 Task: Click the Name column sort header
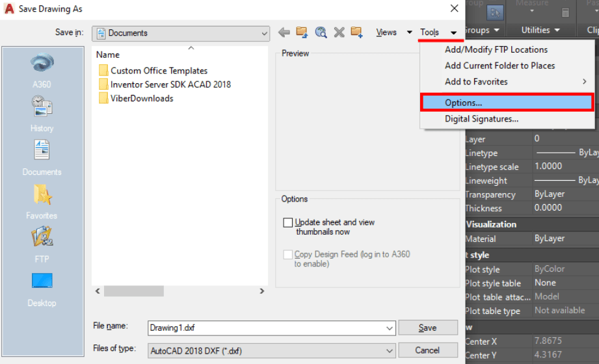(108, 55)
